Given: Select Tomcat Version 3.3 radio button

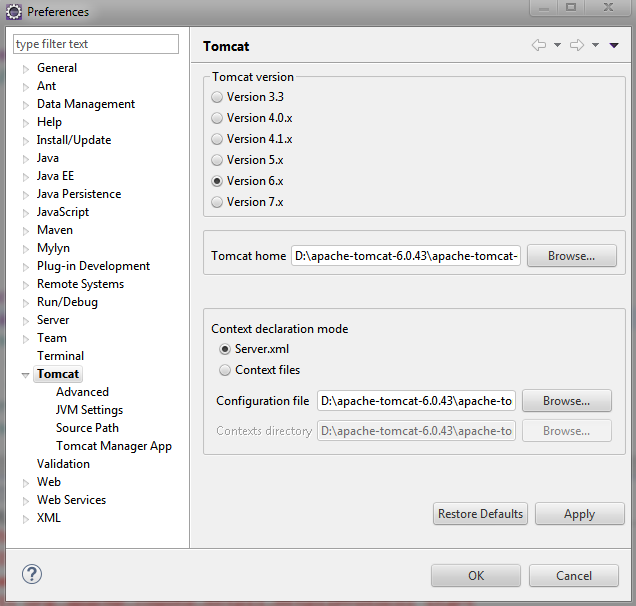Looking at the screenshot, I should [217, 97].
